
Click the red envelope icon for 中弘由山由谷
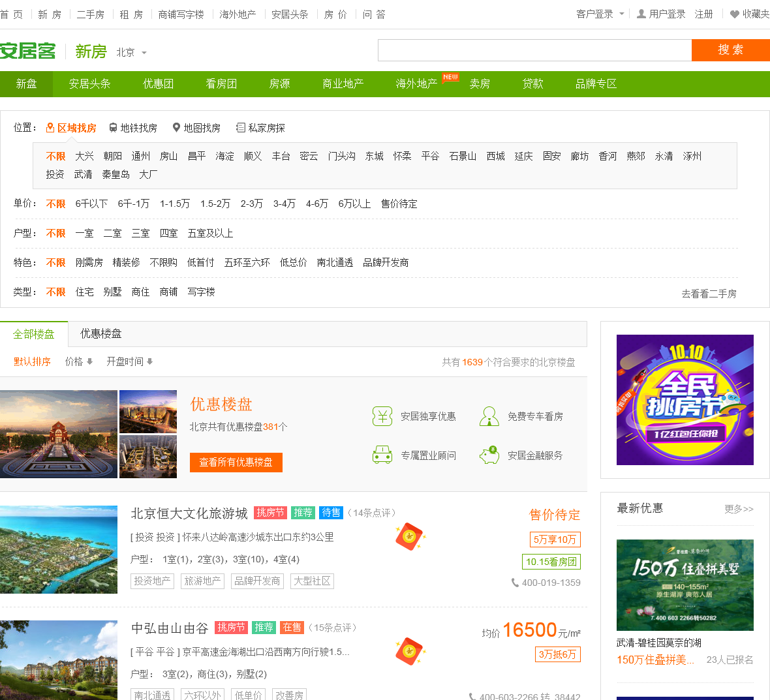[410, 652]
